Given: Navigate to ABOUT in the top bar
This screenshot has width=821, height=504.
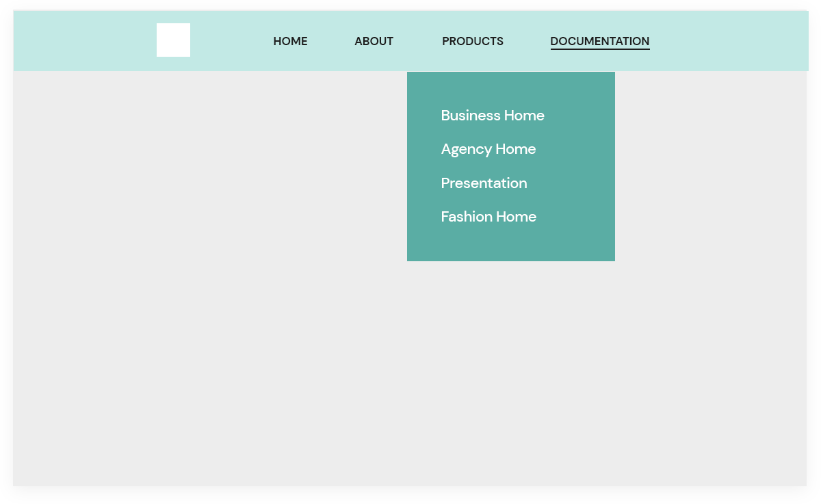Looking at the screenshot, I should [x=374, y=41].
